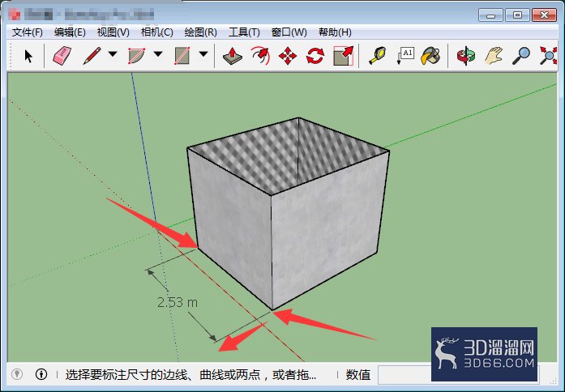Open the 工具(T) menu
This screenshot has height=392, width=565.
click(x=244, y=32)
